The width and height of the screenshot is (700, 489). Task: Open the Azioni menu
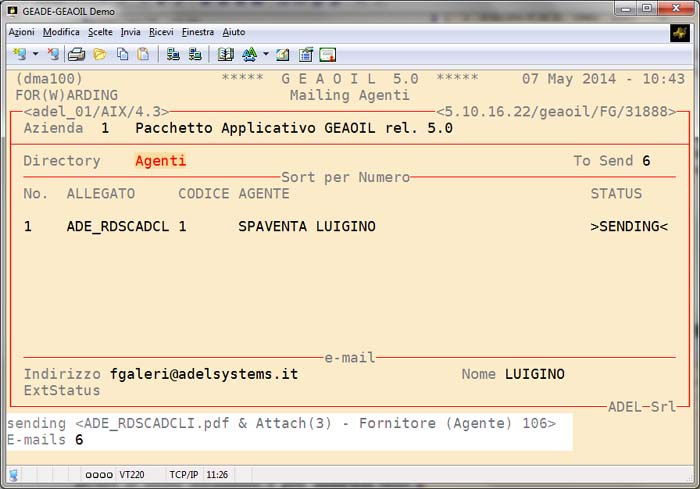tap(21, 32)
